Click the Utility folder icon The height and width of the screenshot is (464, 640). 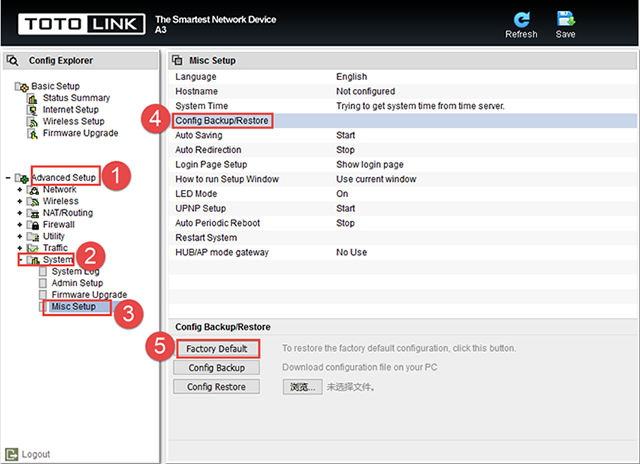[x=33, y=237]
